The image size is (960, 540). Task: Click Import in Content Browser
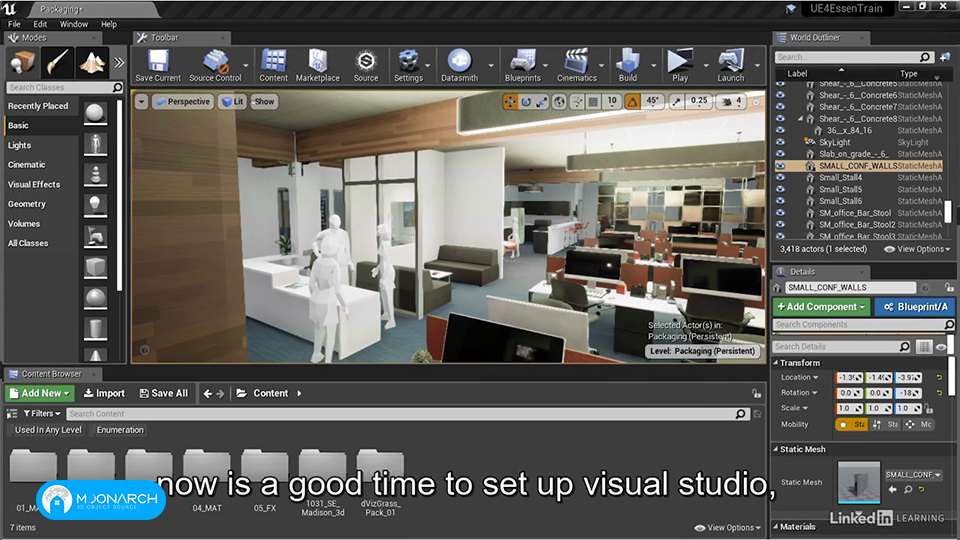(x=104, y=393)
